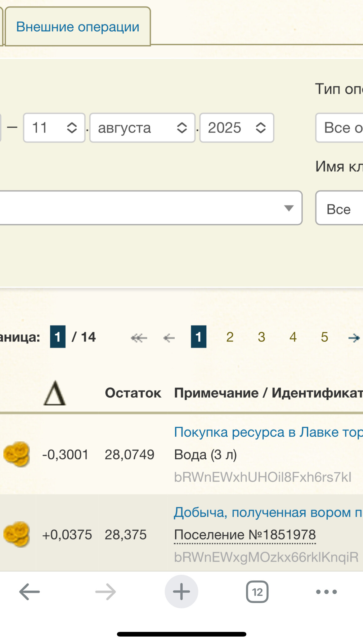Tap the browser new tab plus button
The width and height of the screenshot is (363, 644).
(x=181, y=592)
